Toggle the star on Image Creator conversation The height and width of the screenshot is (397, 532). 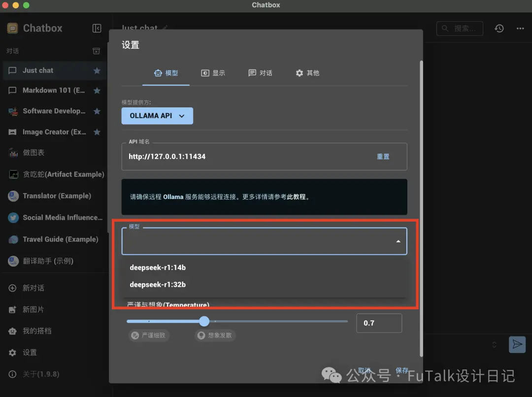[97, 132]
